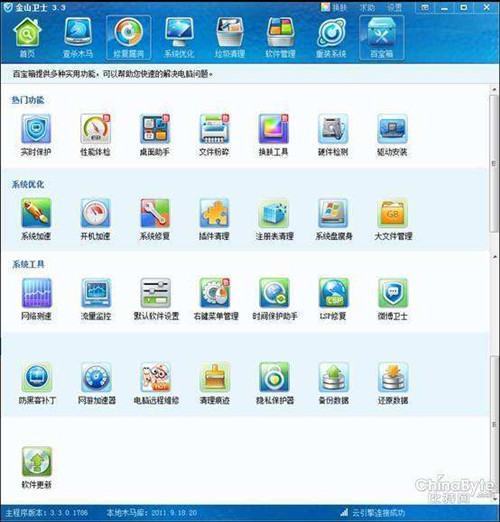The height and width of the screenshot is (522, 500).
Task: Launch the 网游加速器 online game accelerator
Action: click(x=96, y=383)
